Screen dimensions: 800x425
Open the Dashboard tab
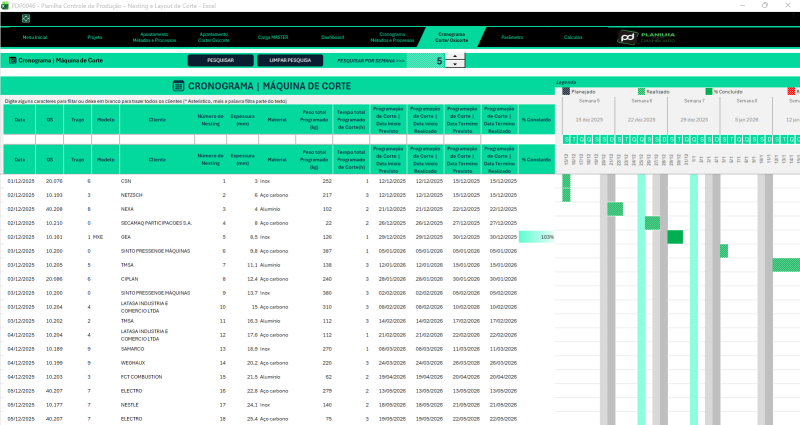[333, 37]
